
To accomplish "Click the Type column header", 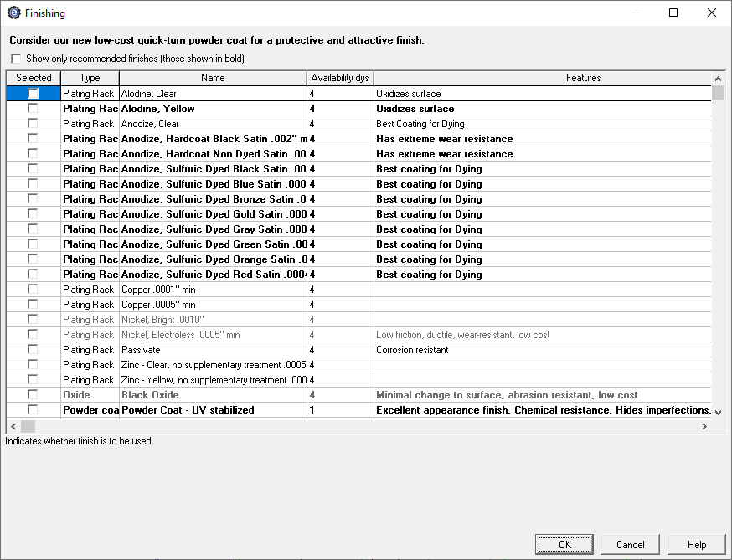I will click(90, 78).
